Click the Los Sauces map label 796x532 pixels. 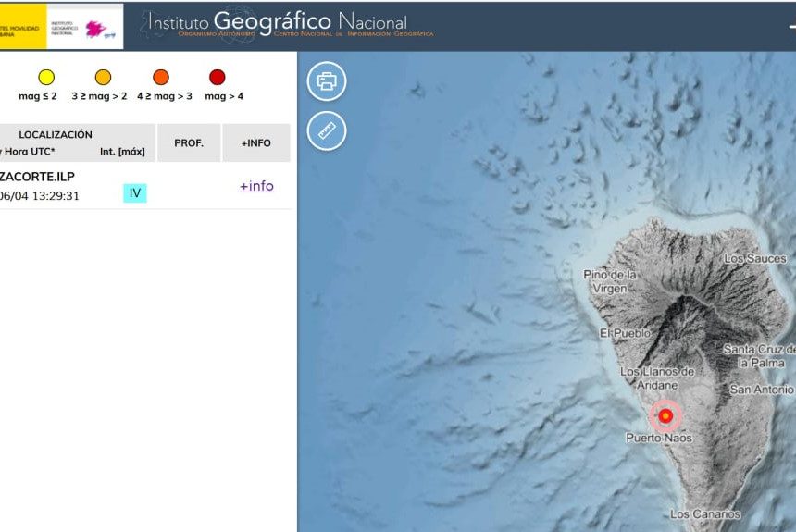(x=755, y=258)
